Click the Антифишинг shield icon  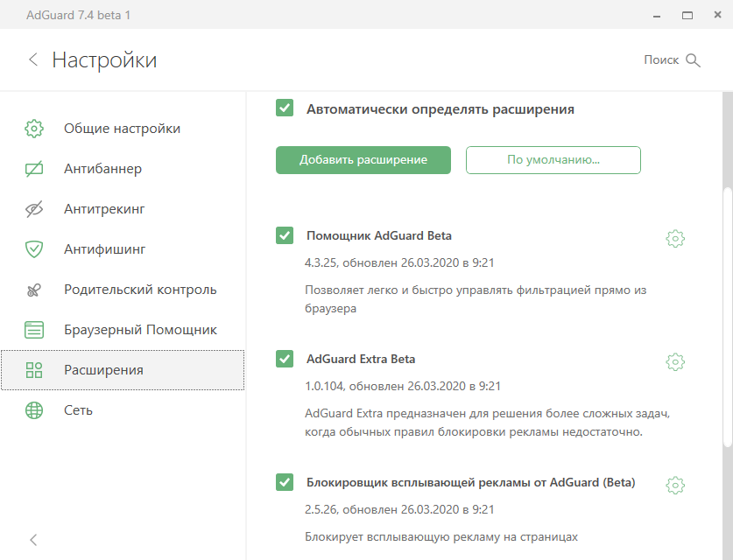[x=34, y=249]
